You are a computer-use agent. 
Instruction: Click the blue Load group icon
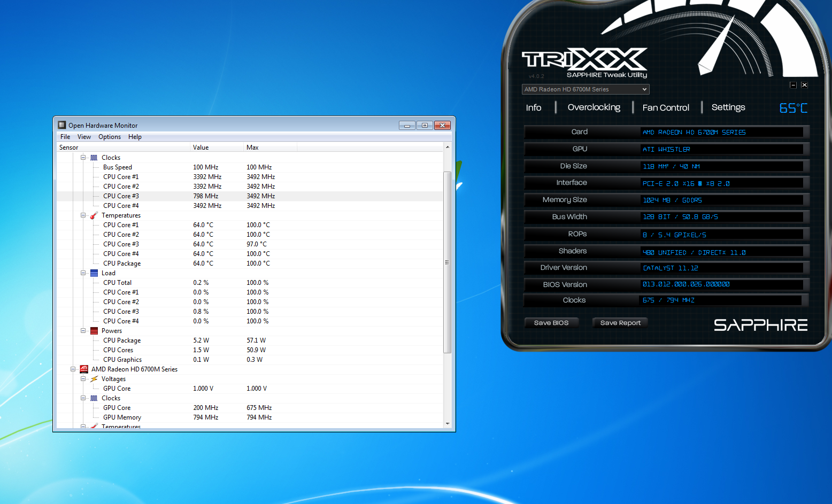click(x=94, y=273)
